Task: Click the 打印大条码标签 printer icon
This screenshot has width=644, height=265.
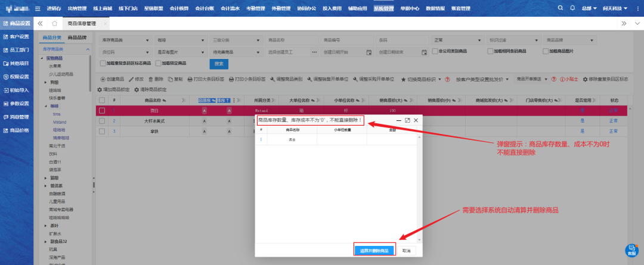Action: point(190,79)
